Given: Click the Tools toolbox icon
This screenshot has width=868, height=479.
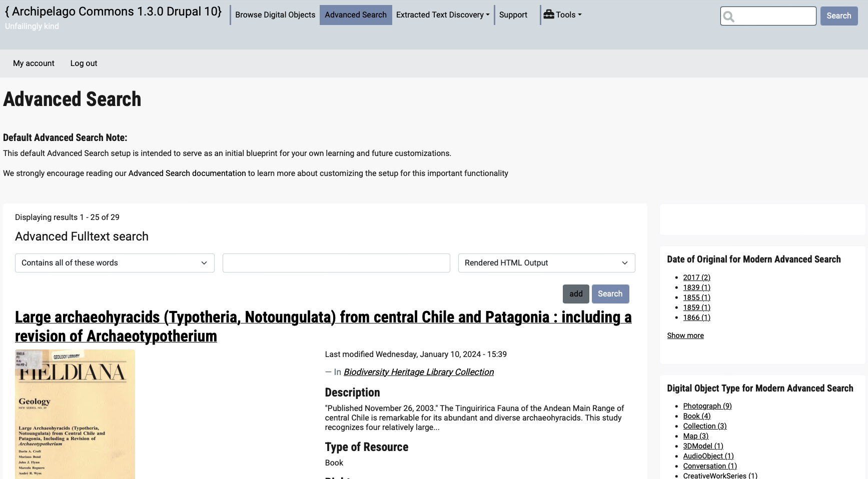Looking at the screenshot, I should pos(549,14).
